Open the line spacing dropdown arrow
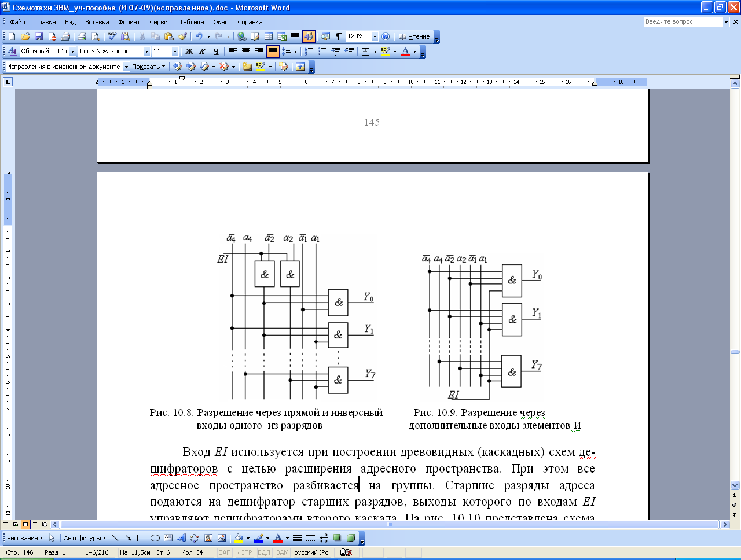Viewport: 741px width, 560px height. tap(295, 51)
